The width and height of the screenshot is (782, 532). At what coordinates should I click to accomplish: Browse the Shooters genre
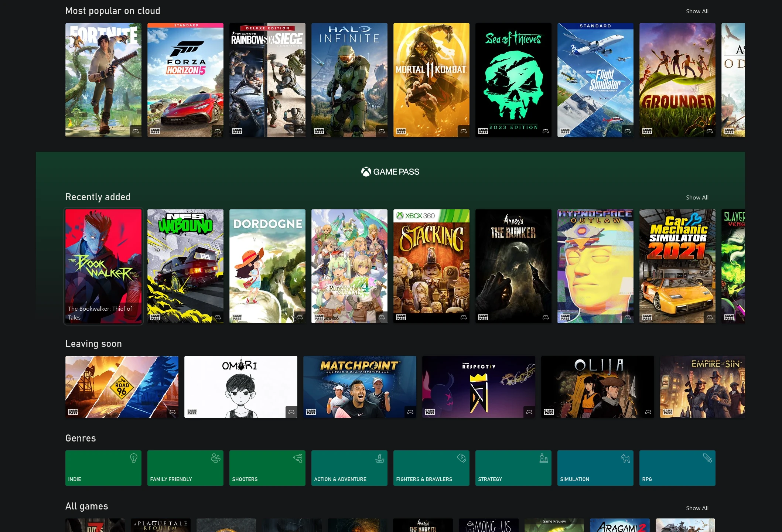point(267,468)
